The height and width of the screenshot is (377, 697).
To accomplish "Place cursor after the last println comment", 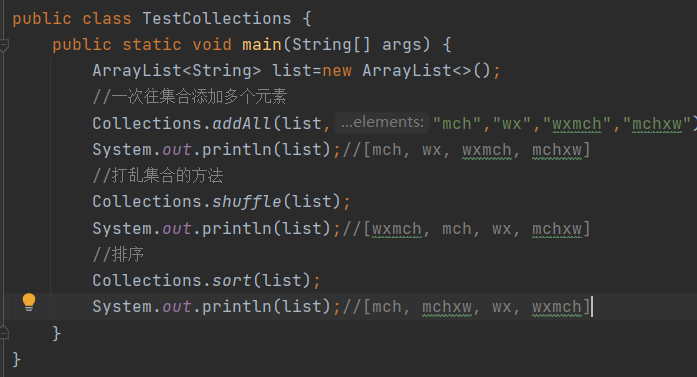I will pyautogui.click(x=592, y=307).
